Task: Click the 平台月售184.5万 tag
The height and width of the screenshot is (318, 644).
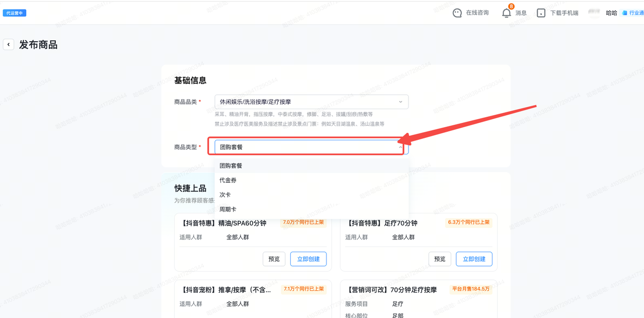Action: (471, 289)
